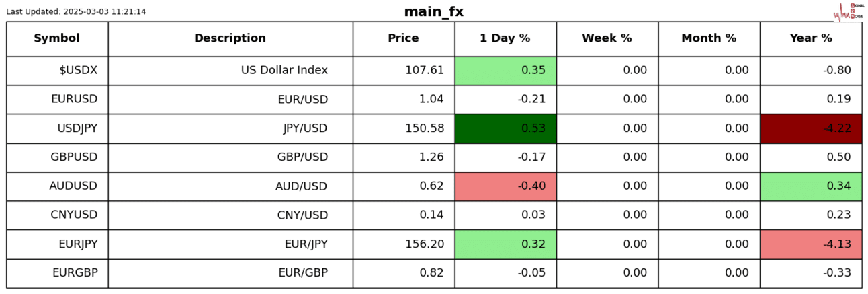Screen dimensions: 868x294
Task: Click the main_fx table title
Action: 433,12
